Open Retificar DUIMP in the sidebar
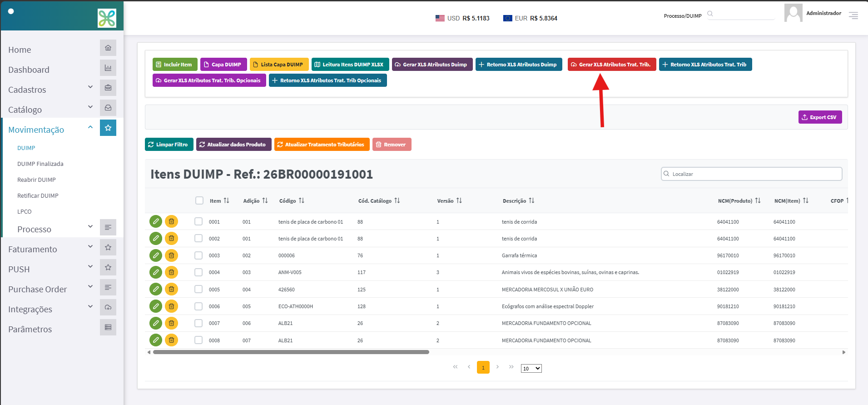Viewport: 868px width, 405px height. click(38, 196)
